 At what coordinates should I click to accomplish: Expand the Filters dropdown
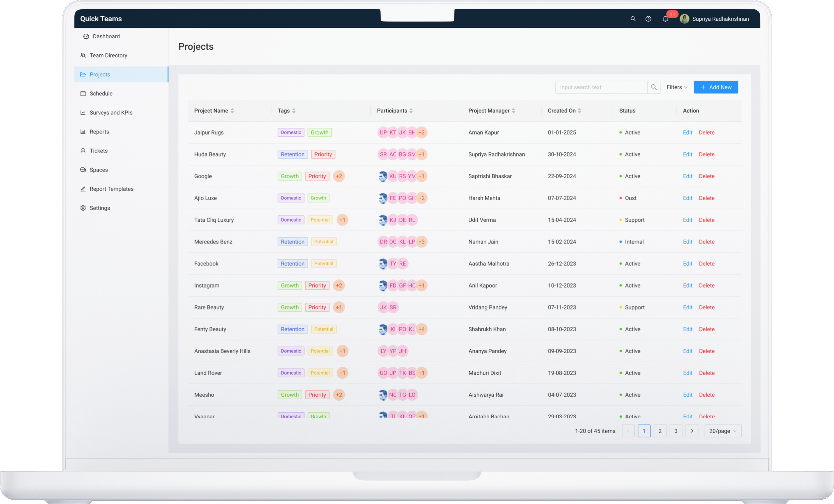[677, 87]
